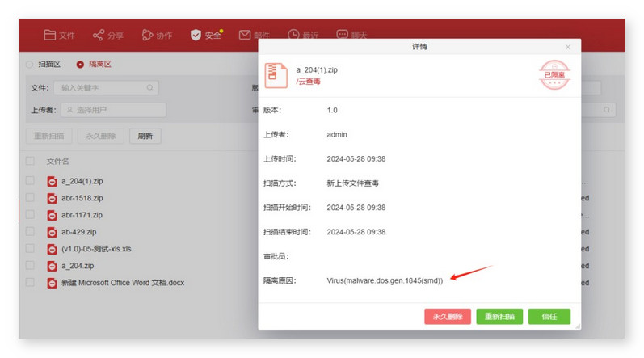Click the dialog resize grip corner
The image size is (644, 358).
(578, 326)
